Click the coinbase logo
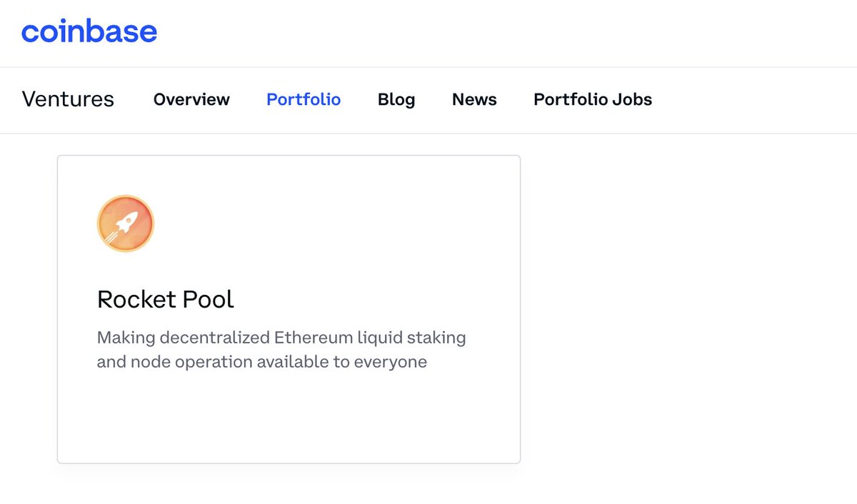This screenshot has width=857, height=504. point(89,32)
